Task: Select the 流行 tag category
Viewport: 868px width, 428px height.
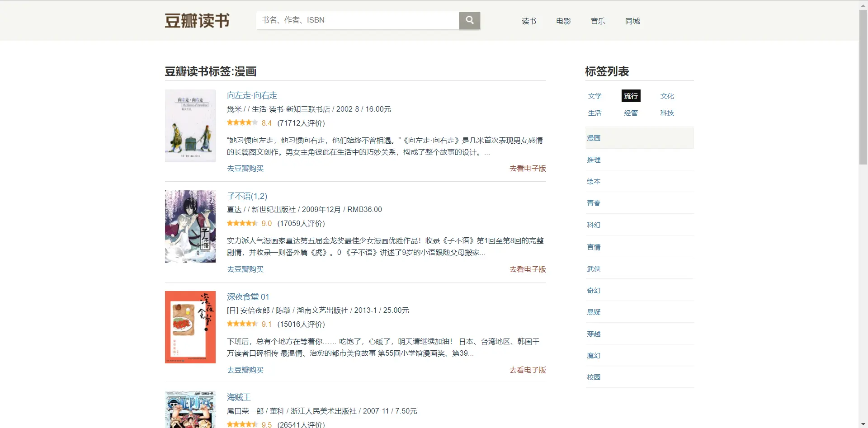Action: (631, 96)
